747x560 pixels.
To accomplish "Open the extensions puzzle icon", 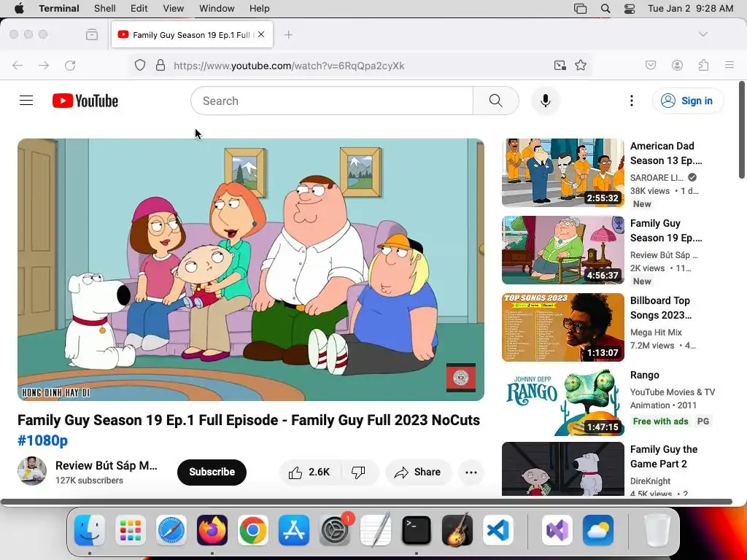I will pos(704,65).
